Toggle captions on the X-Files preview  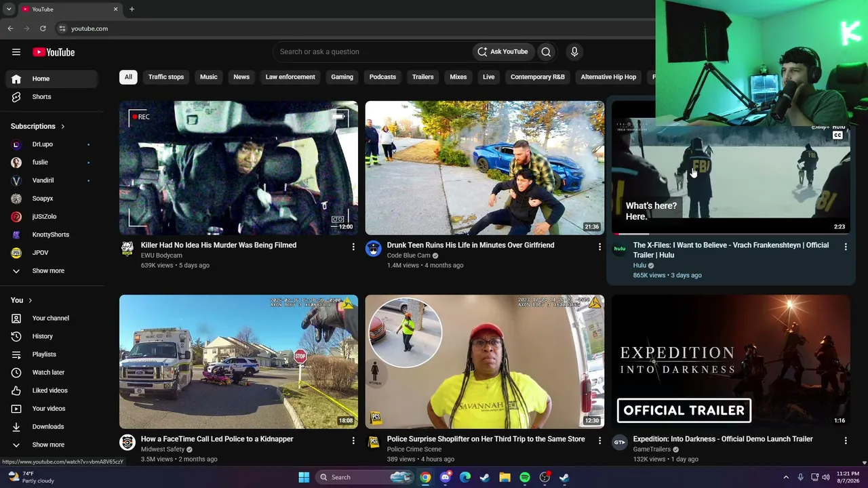pos(837,136)
